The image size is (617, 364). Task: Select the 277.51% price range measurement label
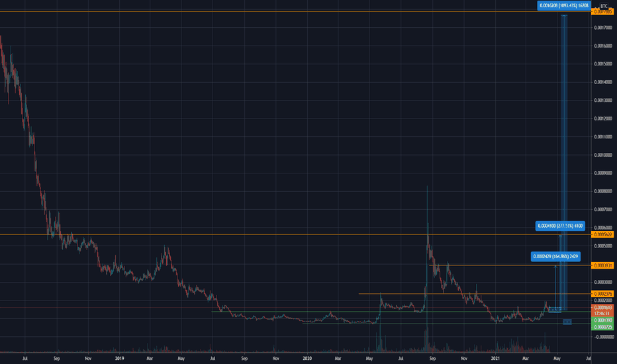[x=560, y=226]
